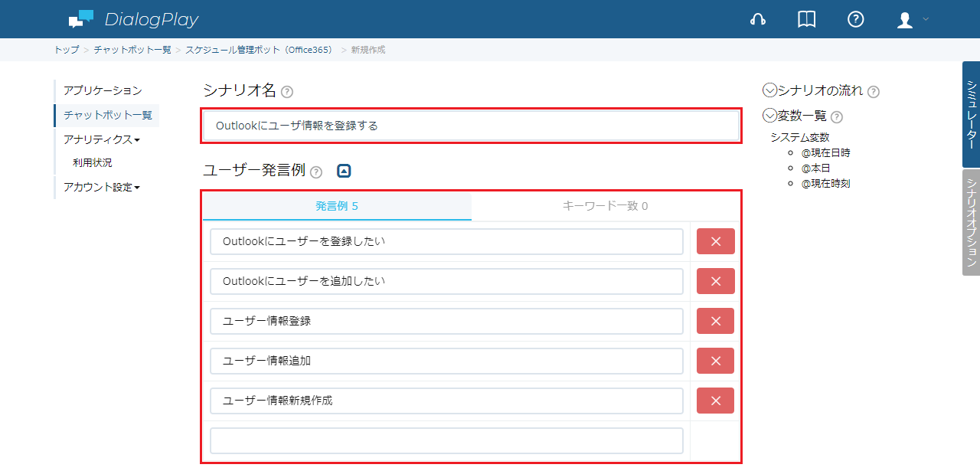The width and height of the screenshot is (980, 471).
Task: Delete the Outlookにユーザーを追加したい example
Action: coord(716,281)
